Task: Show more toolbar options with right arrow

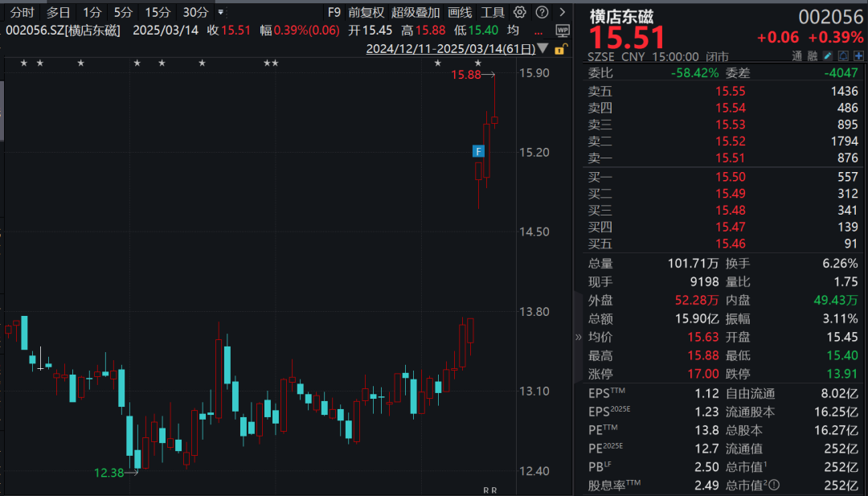Action: pos(563,12)
